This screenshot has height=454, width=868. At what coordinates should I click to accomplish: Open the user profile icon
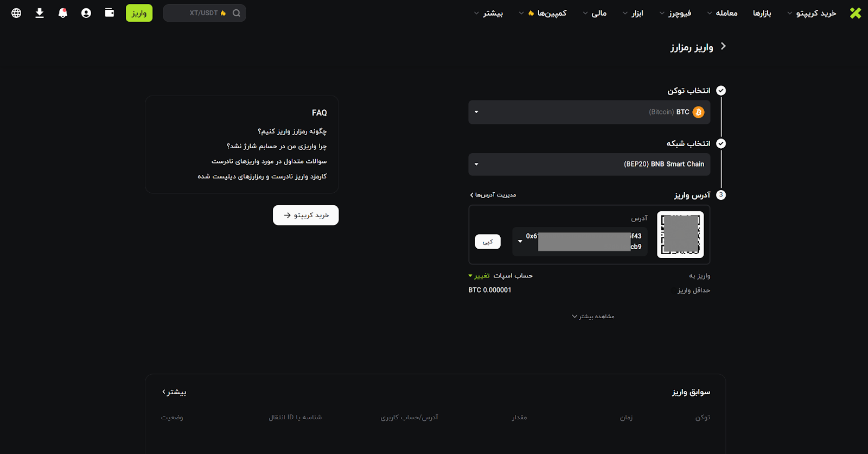pos(86,13)
